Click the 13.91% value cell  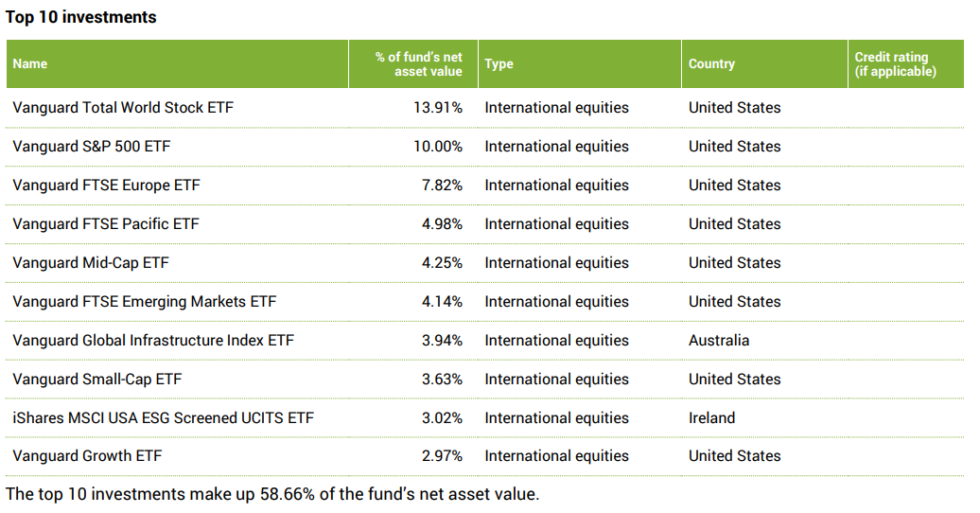point(438,108)
